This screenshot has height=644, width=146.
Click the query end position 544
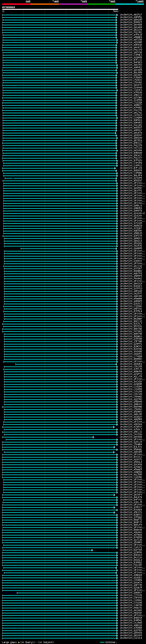click(115, 11)
